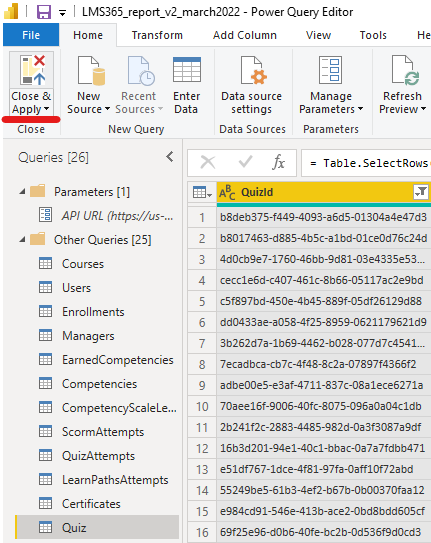Open the Recent Sources dropdown arrow
Screen dimensions: 431x543
coord(160,109)
